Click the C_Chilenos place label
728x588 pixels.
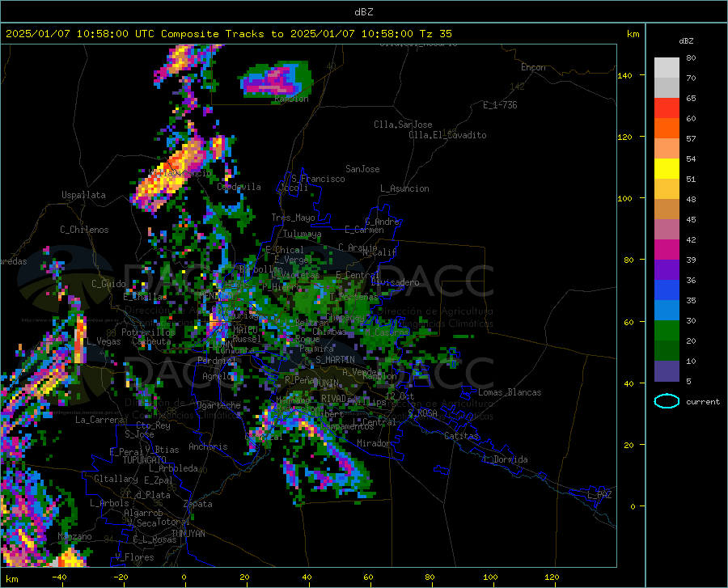point(84,230)
